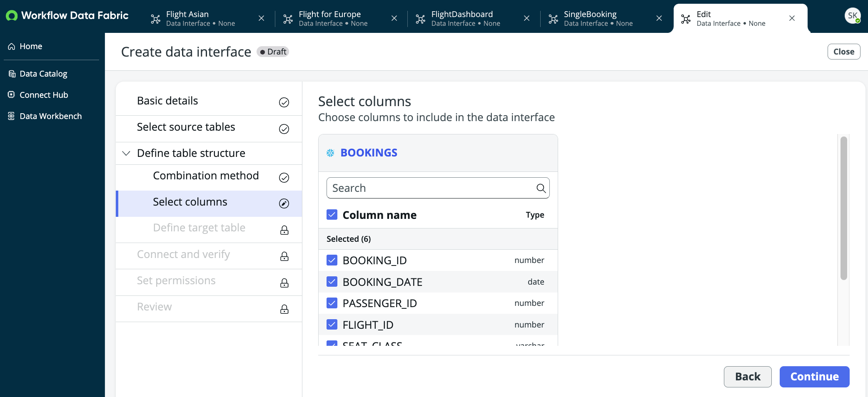Image resolution: width=868 pixels, height=397 pixels.
Task: Uncheck the PASSENGER_ID column checkbox
Action: (332, 303)
